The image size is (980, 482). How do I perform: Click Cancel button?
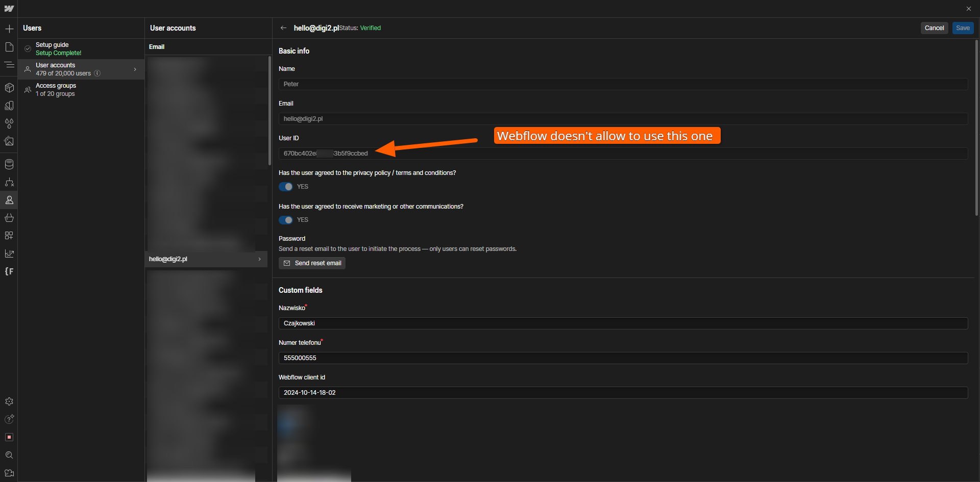(x=934, y=28)
